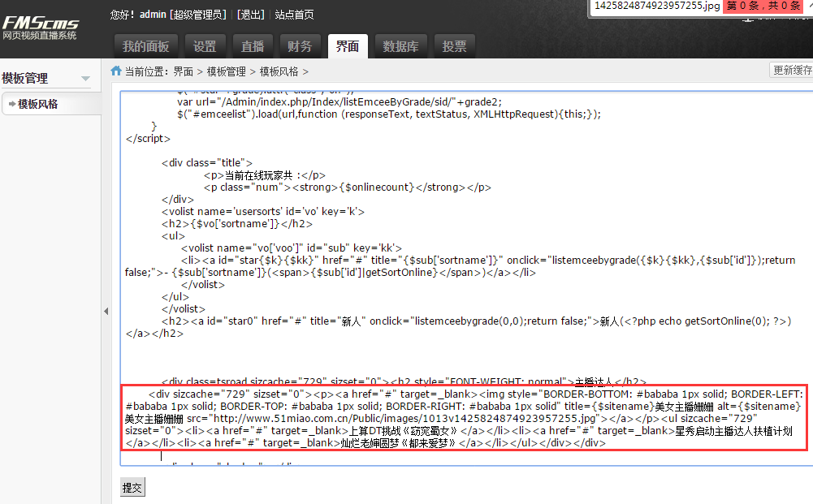This screenshot has width=813, height=504.
Task: Click the 第 0 条，共 0 条 counter
Action: coord(763,6)
